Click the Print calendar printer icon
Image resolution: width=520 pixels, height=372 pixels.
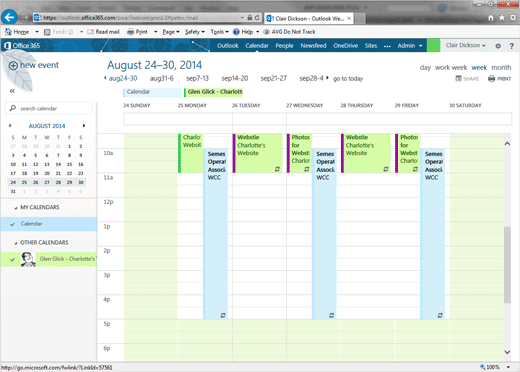point(491,79)
